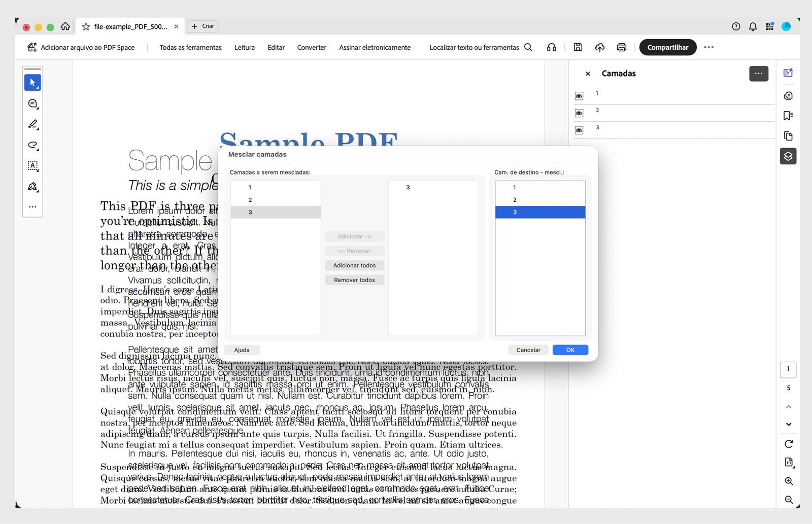Viewport: 812px width, 524px height.
Task: Open the AI assistant icon in right rail
Action: 788,73
